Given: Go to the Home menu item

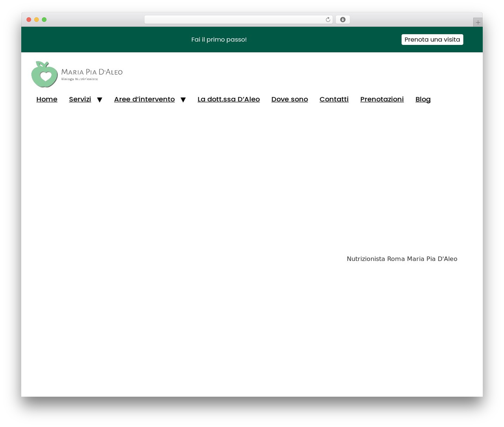Looking at the screenshot, I should [x=47, y=99].
